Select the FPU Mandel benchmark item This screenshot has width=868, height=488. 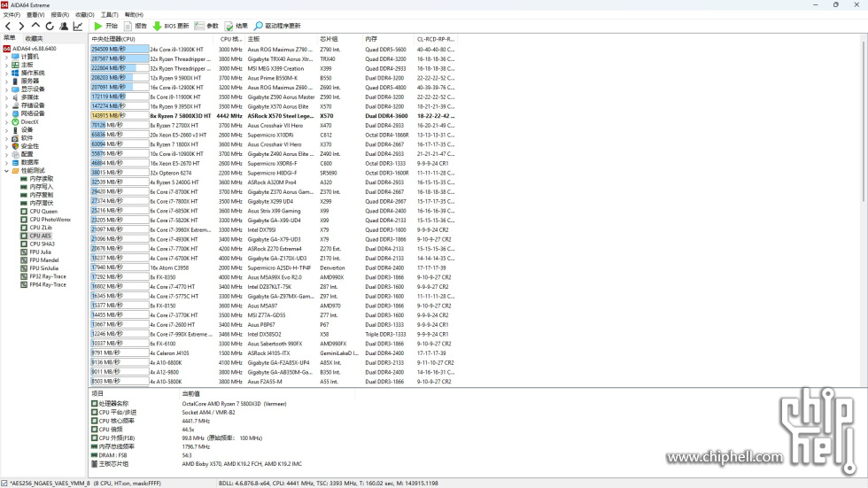click(x=44, y=260)
